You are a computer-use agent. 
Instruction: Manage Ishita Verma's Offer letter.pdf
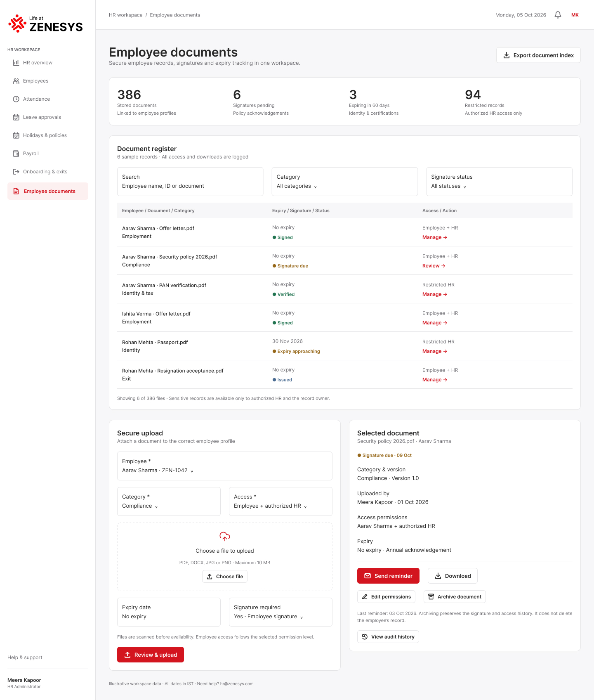[x=435, y=323]
